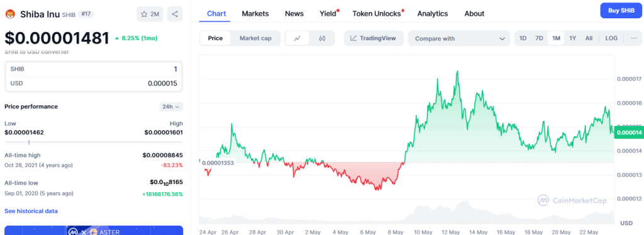Expand the Compare with dropdown
This screenshot has width=644, height=235.
tap(458, 38)
